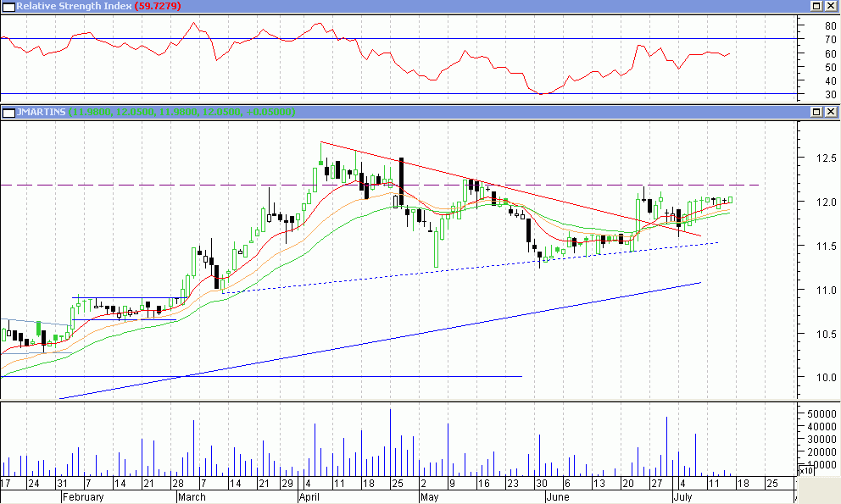Click the April month label on date axis
841x504 pixels.
309,497
